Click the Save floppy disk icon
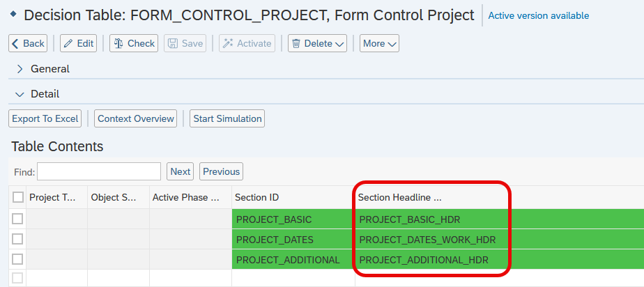 pyautogui.click(x=171, y=43)
